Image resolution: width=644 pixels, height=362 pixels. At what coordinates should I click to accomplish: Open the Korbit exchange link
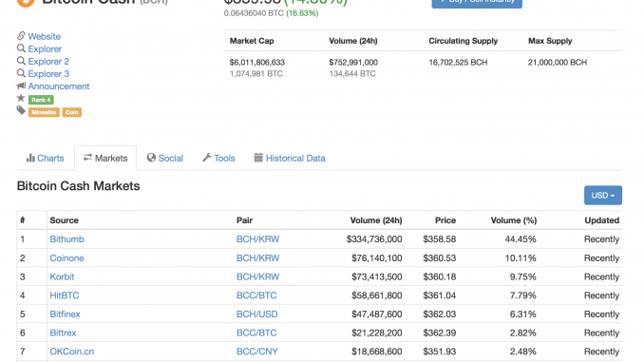[x=62, y=276]
